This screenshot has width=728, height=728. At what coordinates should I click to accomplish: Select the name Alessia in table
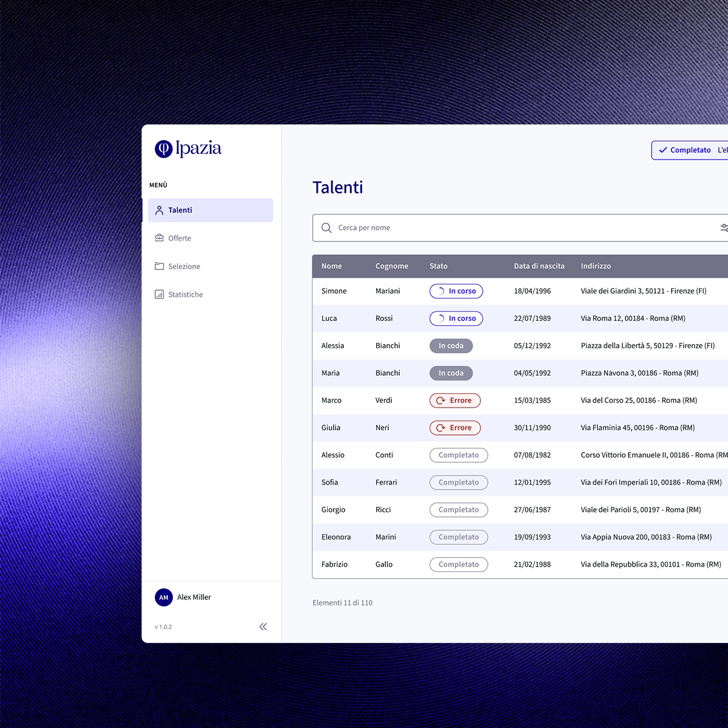tap(333, 346)
